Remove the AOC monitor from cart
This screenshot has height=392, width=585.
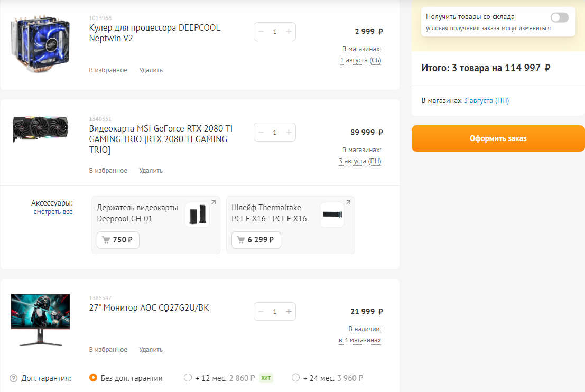tap(151, 350)
